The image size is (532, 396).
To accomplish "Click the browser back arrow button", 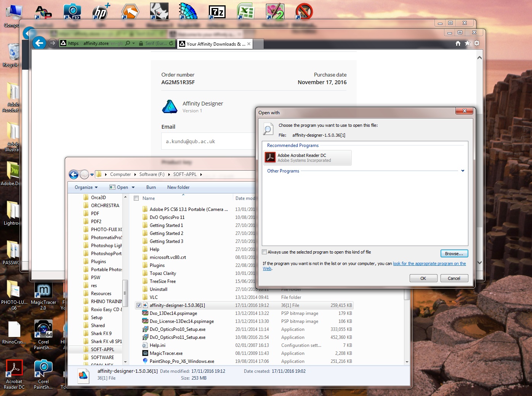I will click(x=39, y=43).
